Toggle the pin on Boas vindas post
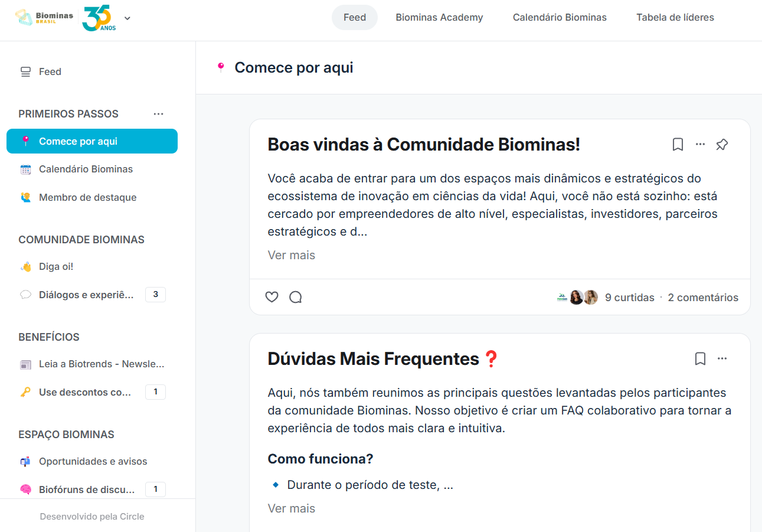Viewport: 762px width, 532px height. coord(722,144)
